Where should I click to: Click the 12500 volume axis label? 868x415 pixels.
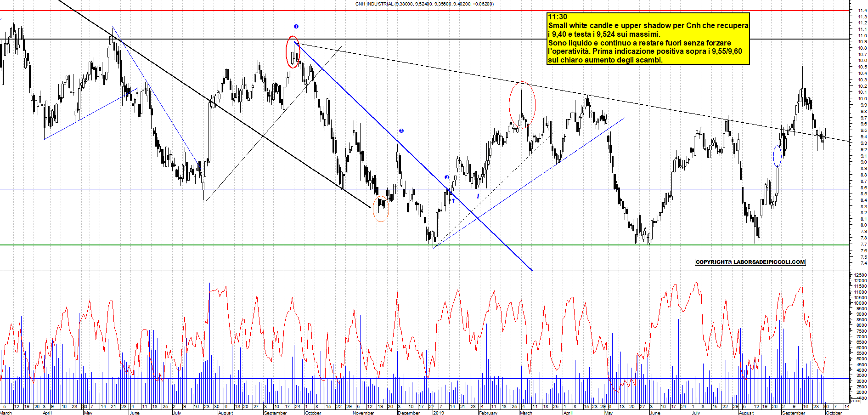[861, 275]
